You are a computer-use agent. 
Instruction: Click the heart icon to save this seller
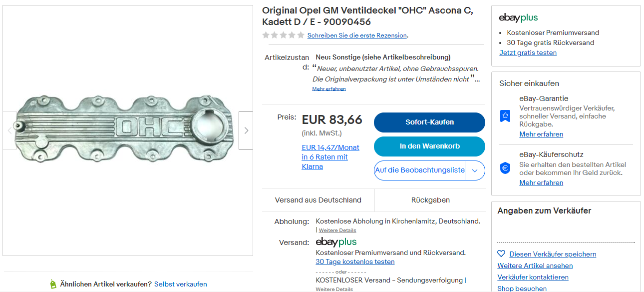point(501,254)
